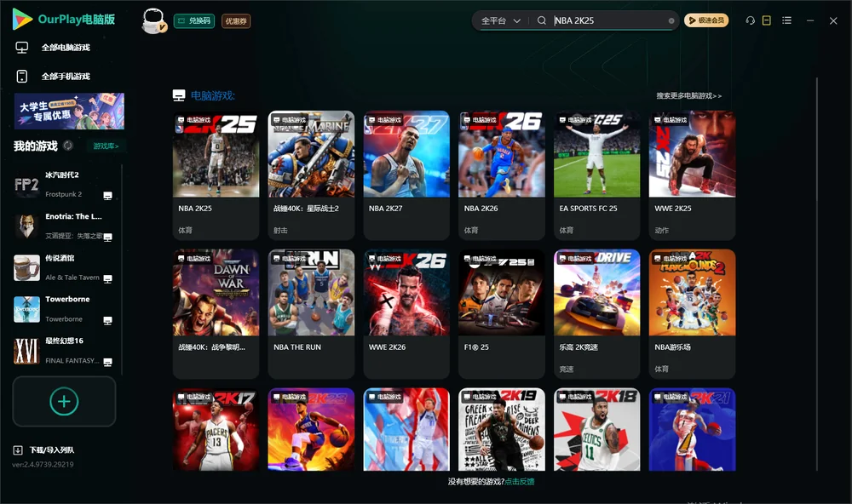The image size is (852, 504).
Task: Open the NBA THE RUN game cover
Action: pos(311,292)
